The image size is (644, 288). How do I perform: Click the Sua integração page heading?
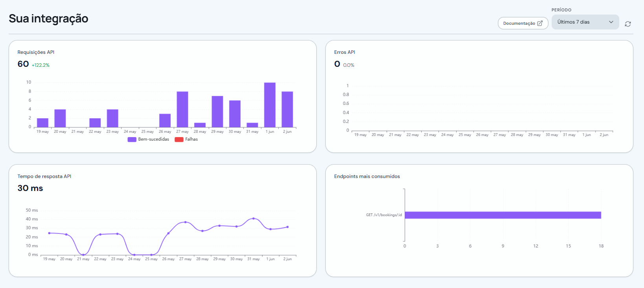(x=48, y=18)
